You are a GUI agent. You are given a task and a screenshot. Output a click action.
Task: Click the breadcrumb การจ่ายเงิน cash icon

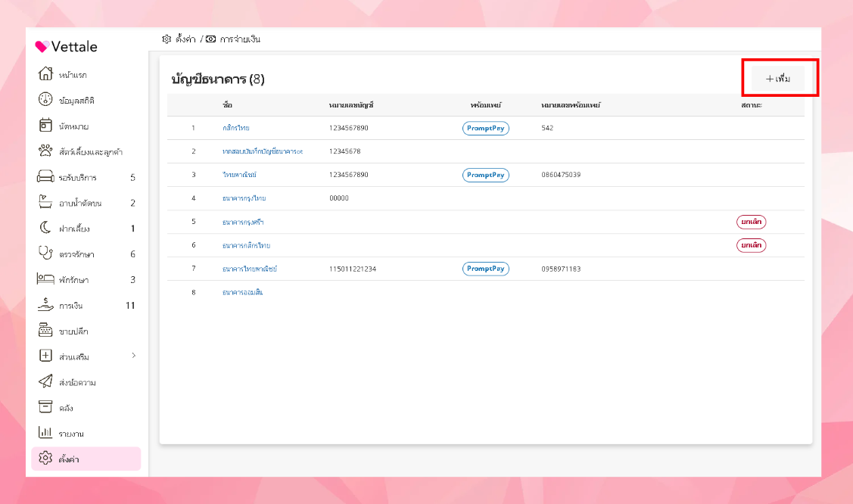[210, 39]
